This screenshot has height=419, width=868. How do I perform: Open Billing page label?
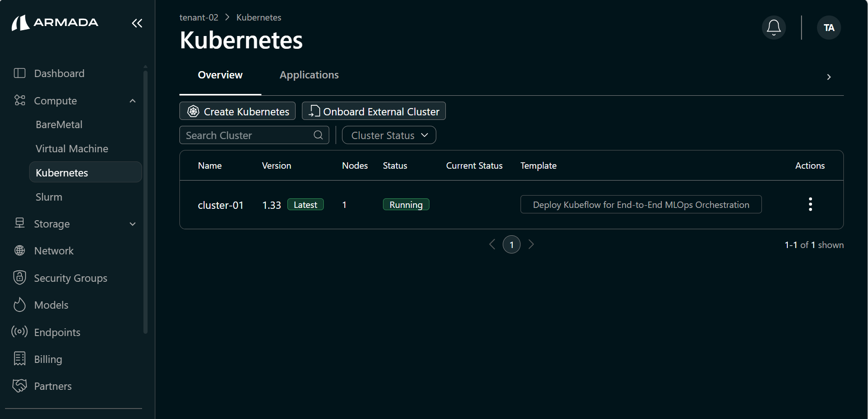point(48,359)
